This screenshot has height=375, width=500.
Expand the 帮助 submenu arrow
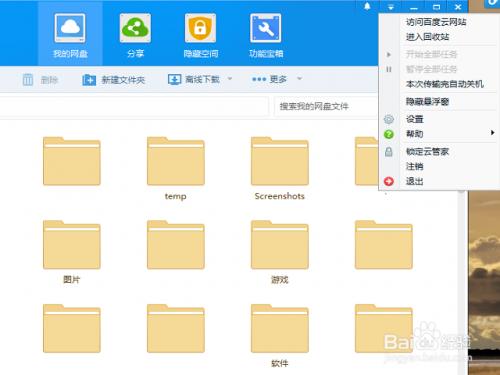pos(492,133)
